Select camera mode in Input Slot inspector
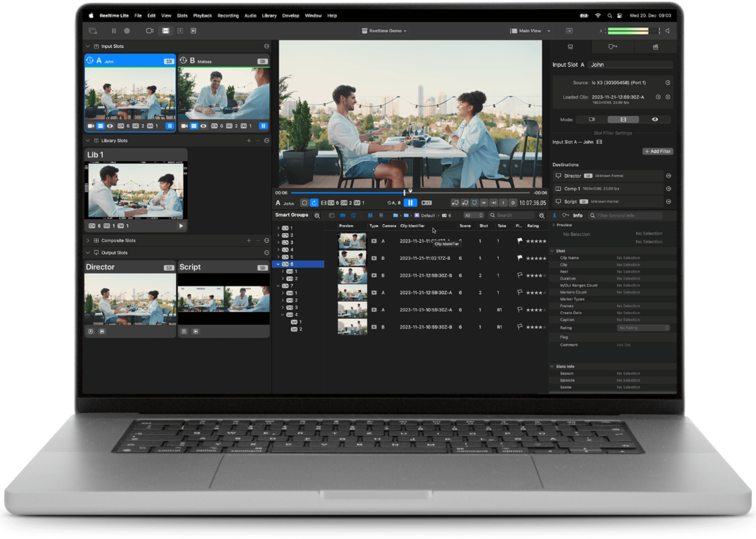 [591, 119]
